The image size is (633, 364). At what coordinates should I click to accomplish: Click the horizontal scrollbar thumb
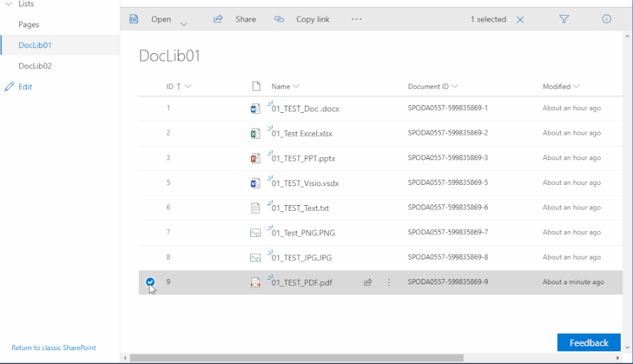[297, 358]
